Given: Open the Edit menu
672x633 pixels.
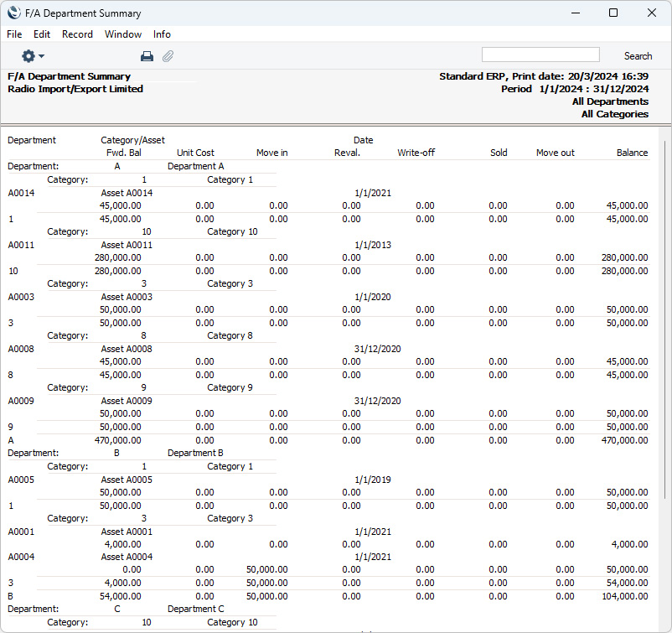Looking at the screenshot, I should pos(42,34).
